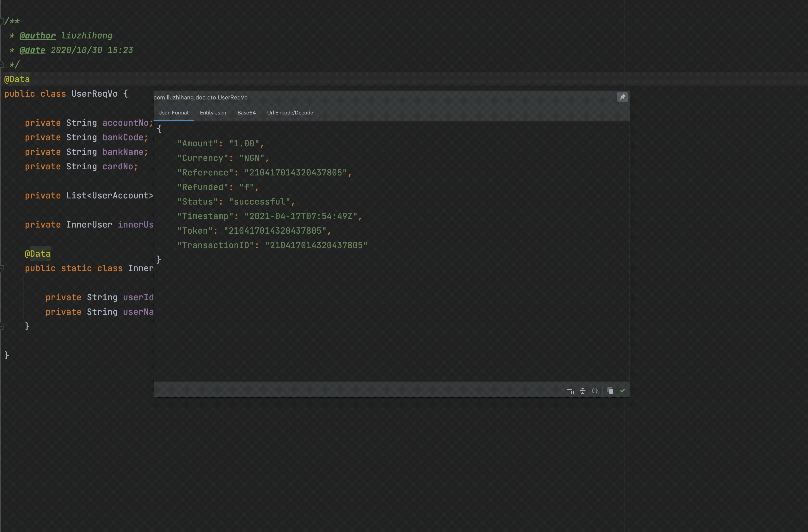This screenshot has width=808, height=532.
Task: Click the InnerUser type in the field line
Action: pyautogui.click(x=89, y=225)
